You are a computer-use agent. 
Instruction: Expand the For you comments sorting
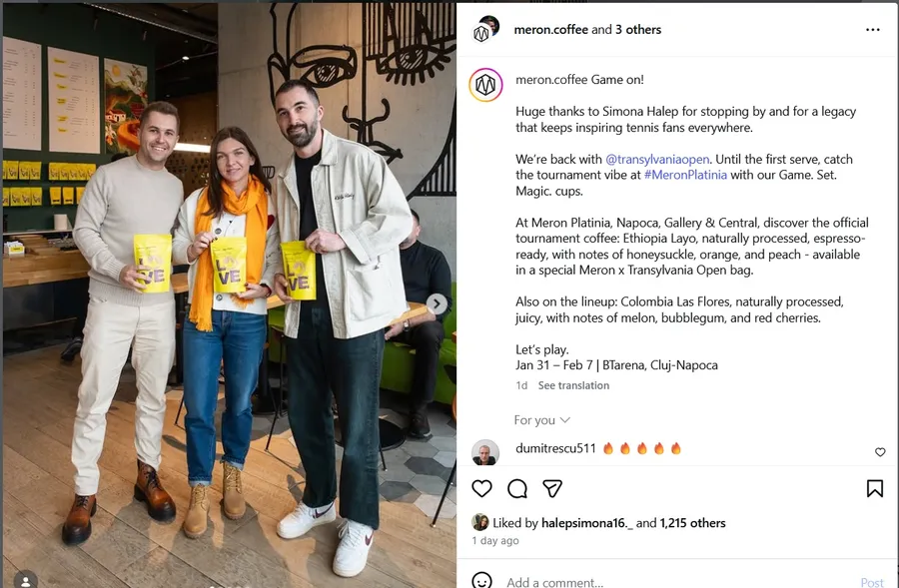click(x=541, y=420)
